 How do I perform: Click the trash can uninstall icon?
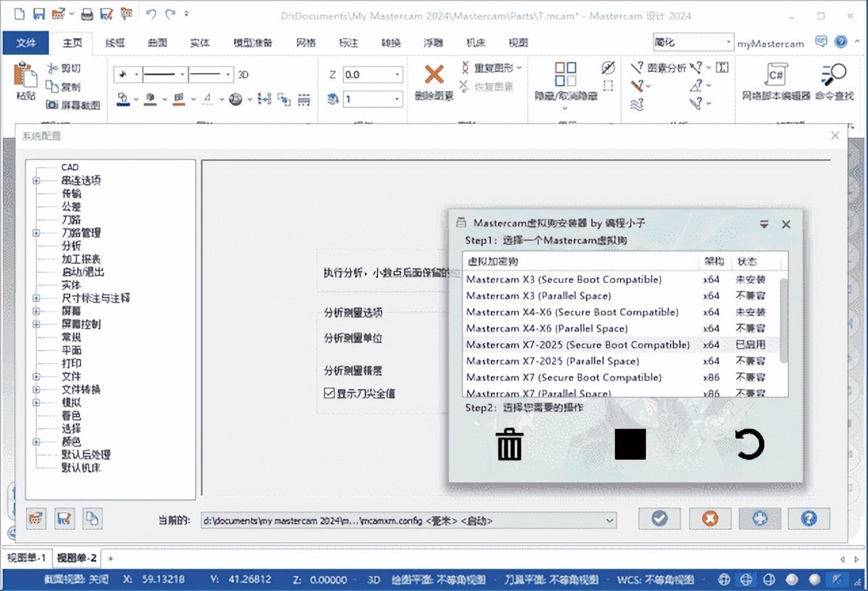click(x=509, y=445)
